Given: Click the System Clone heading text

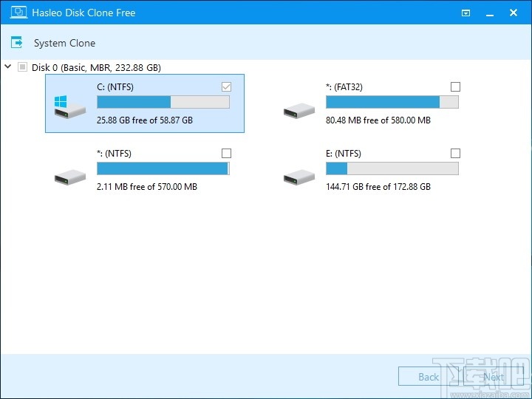Looking at the screenshot, I should [x=64, y=43].
